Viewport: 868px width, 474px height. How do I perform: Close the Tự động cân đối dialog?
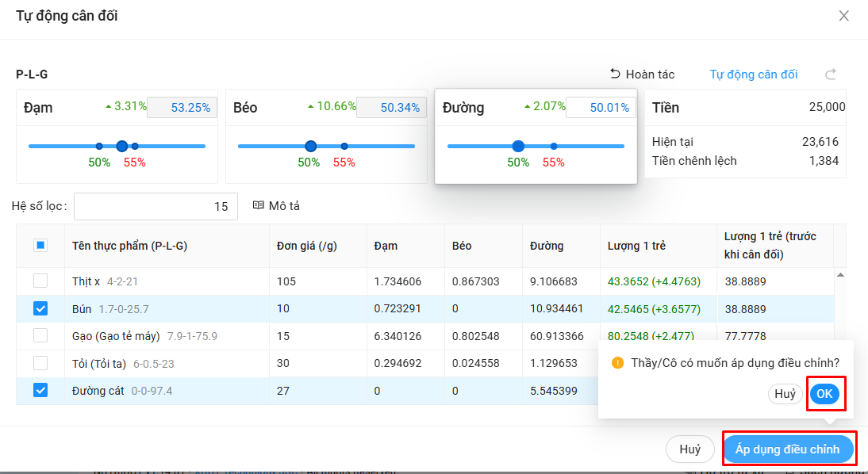843,16
